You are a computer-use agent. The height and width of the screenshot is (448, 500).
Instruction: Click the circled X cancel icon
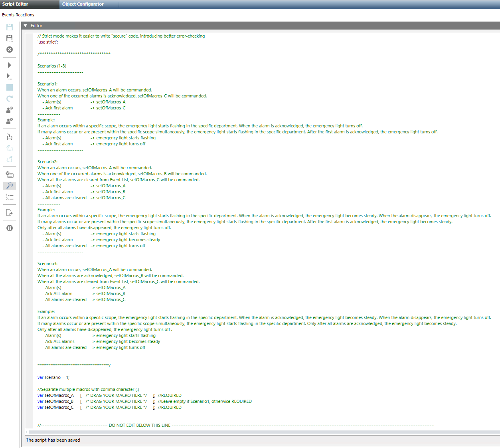[x=10, y=50]
